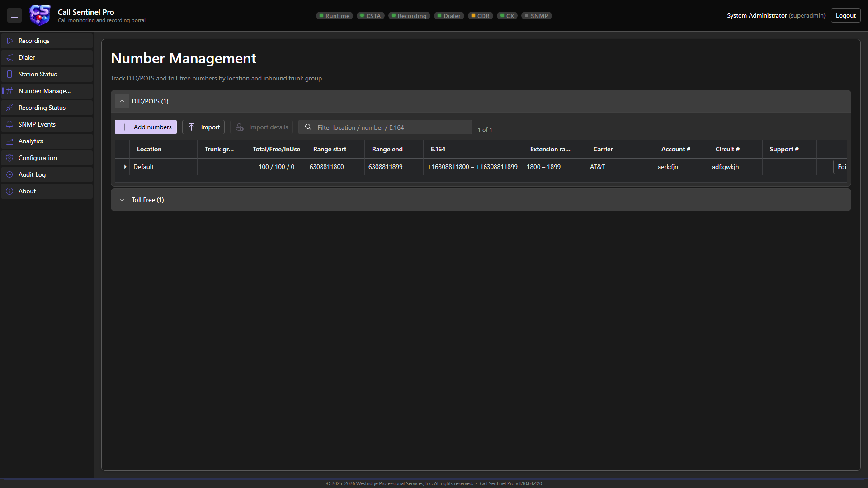Click the Edit button in Default row
This screenshot has width=868, height=488.
coord(840,167)
